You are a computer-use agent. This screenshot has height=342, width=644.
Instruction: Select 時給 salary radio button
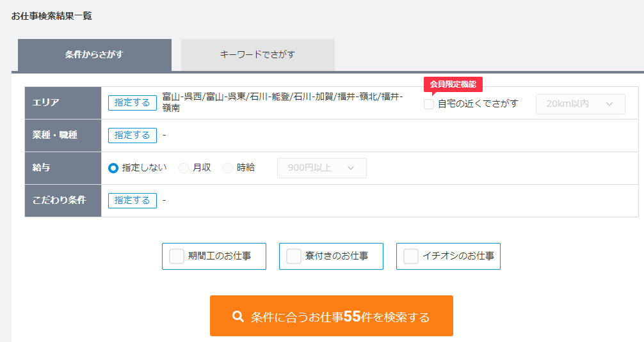tap(227, 168)
